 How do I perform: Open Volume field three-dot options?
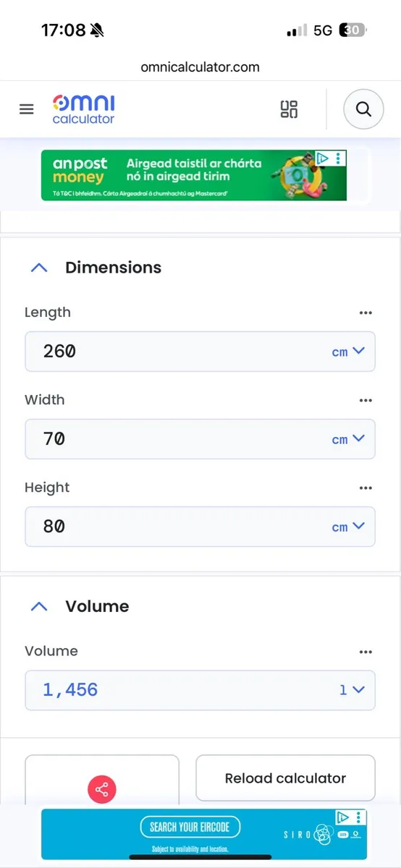(x=366, y=651)
